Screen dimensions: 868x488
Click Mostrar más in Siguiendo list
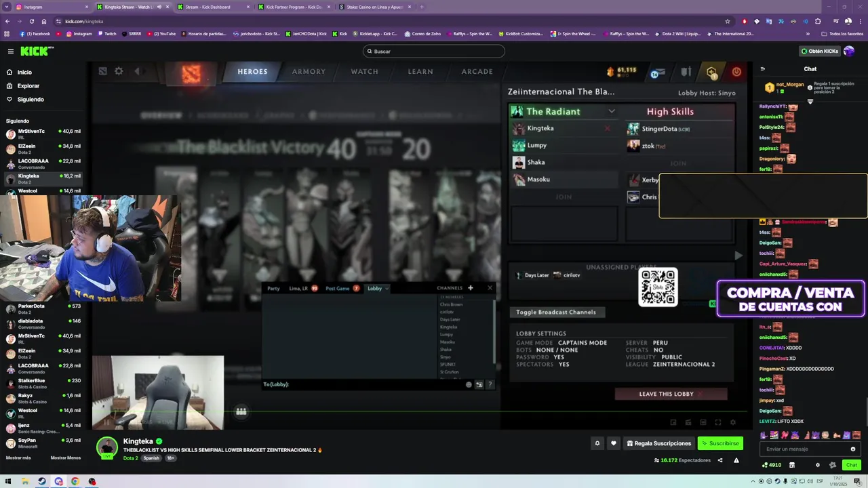(x=18, y=457)
